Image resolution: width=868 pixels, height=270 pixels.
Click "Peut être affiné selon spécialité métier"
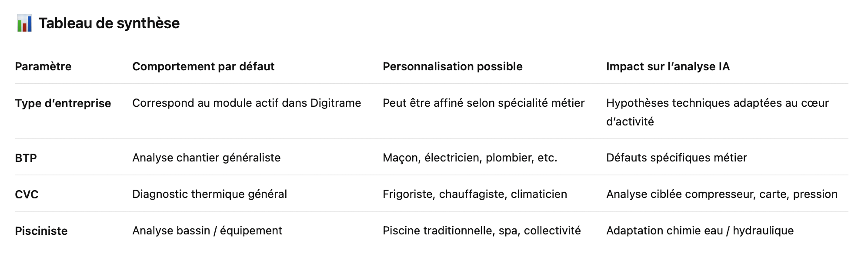(x=483, y=103)
